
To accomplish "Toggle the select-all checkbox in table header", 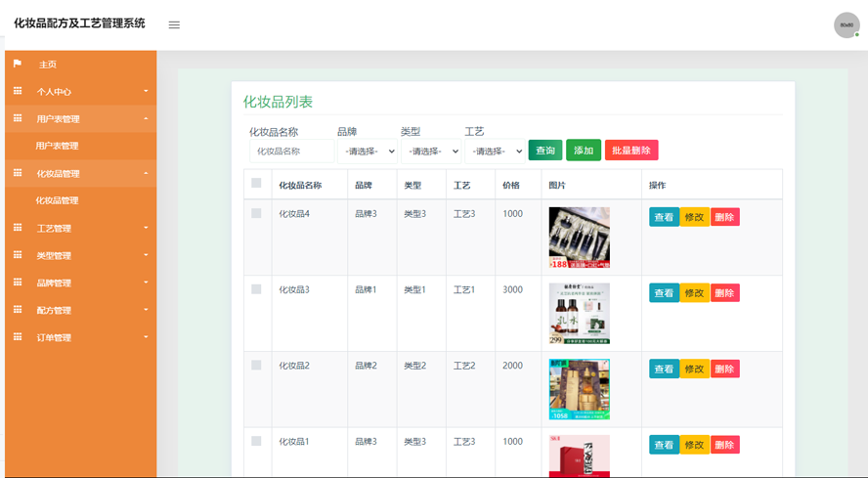I will (x=256, y=183).
